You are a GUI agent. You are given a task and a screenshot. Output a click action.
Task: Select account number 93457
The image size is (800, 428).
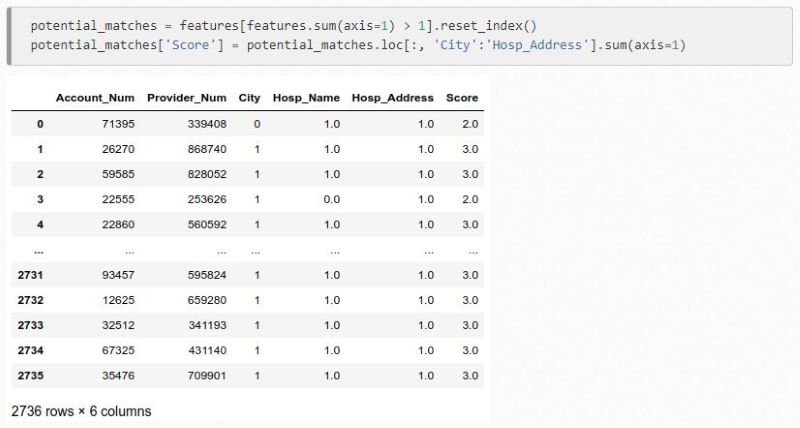[118, 275]
